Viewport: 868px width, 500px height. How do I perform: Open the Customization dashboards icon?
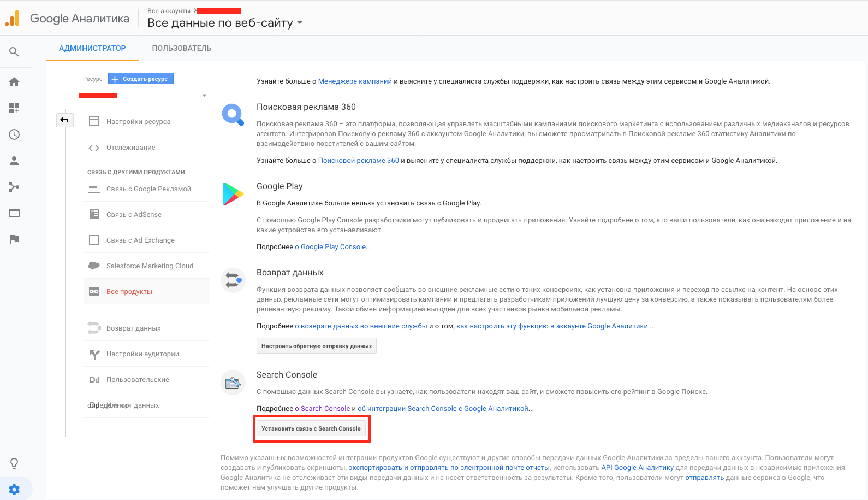click(x=14, y=108)
